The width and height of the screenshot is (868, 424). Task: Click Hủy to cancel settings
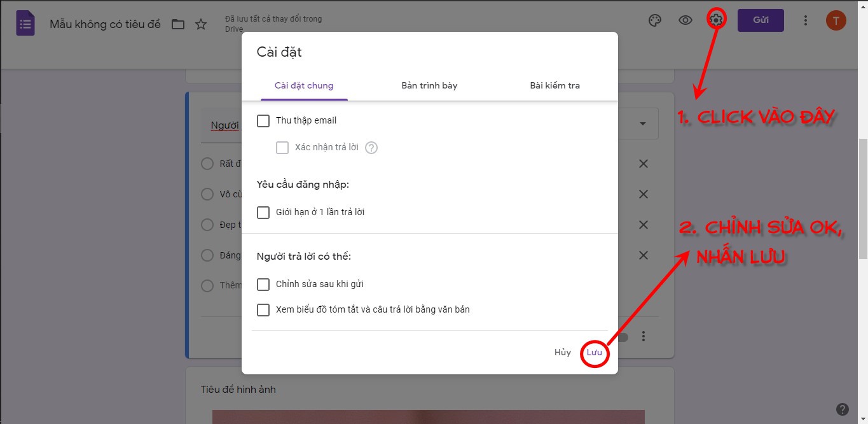pos(562,352)
